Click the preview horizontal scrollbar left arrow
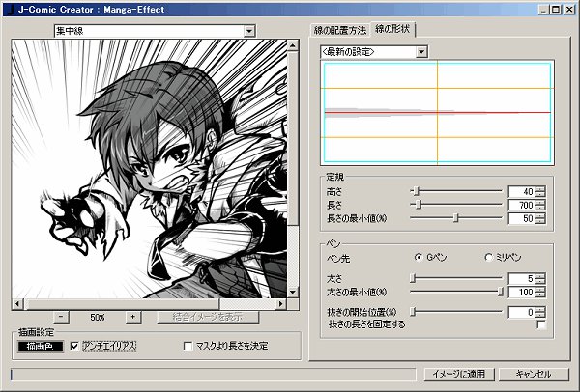Viewport: 580px width, 392px height. (17, 304)
